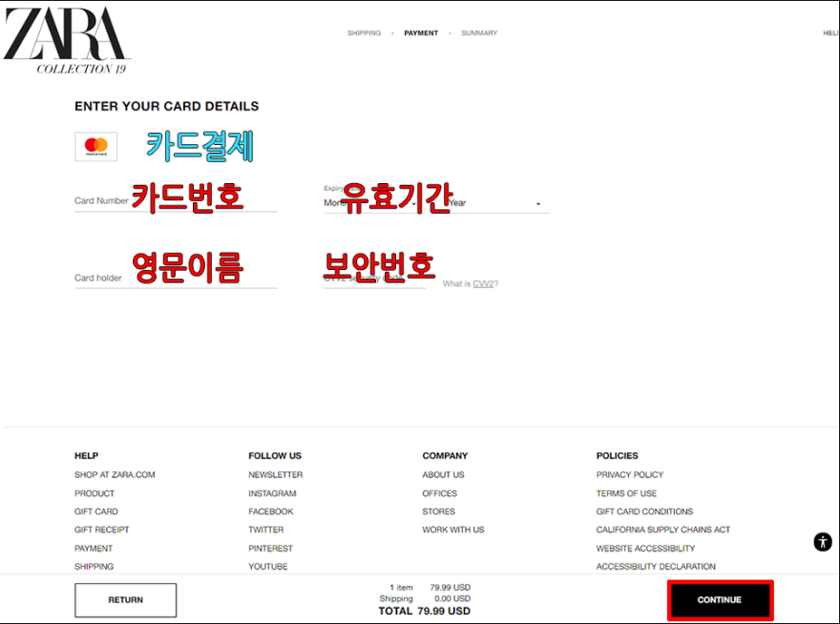Viewport: 840px width, 624px height.
Task: Open TERMS OF USE link
Action: [x=626, y=493]
